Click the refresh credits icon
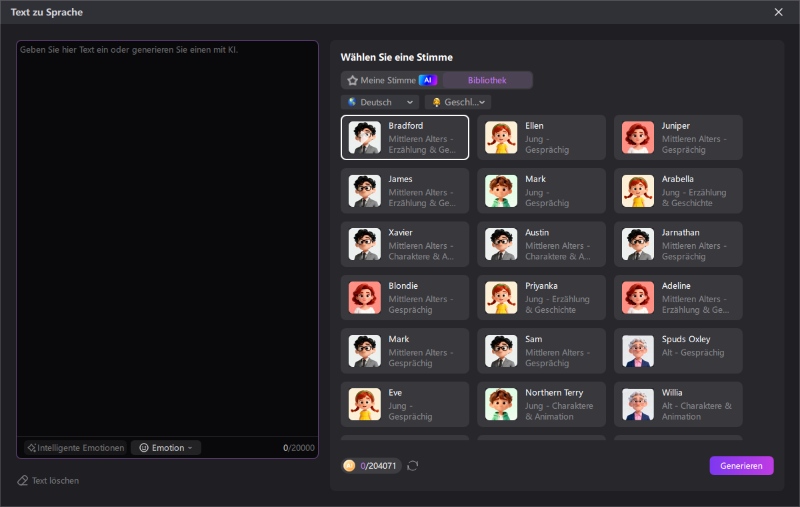 (413, 466)
